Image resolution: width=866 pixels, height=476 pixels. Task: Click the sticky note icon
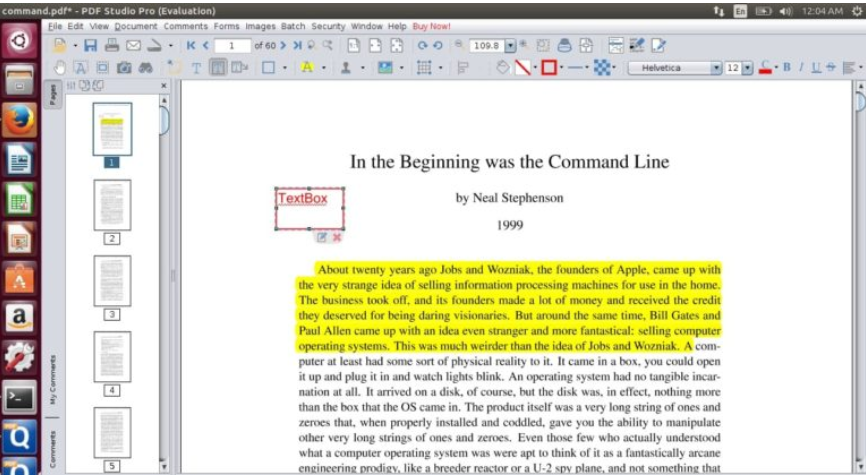[175, 68]
